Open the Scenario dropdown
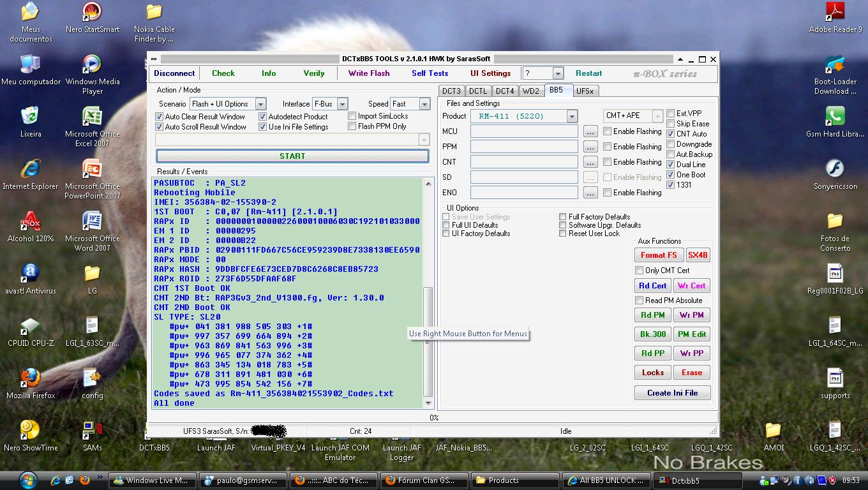The height and width of the screenshot is (490, 868). (x=260, y=104)
